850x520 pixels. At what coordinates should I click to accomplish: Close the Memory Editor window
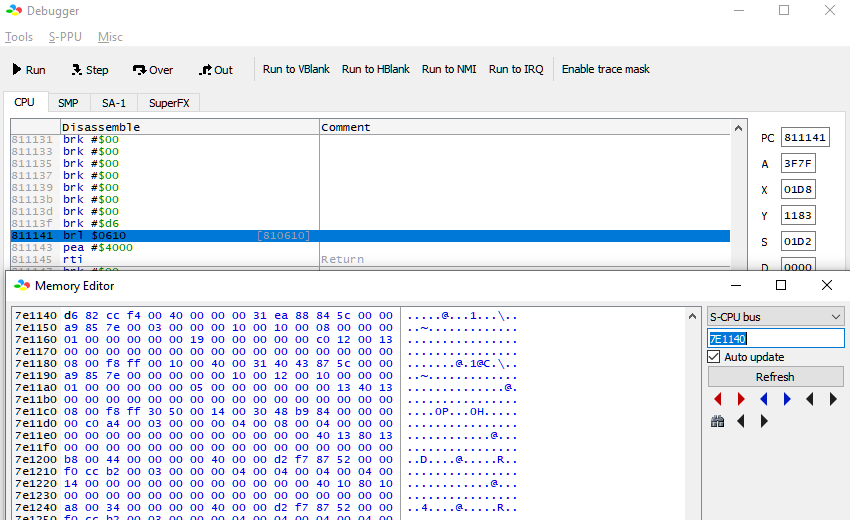tap(827, 285)
